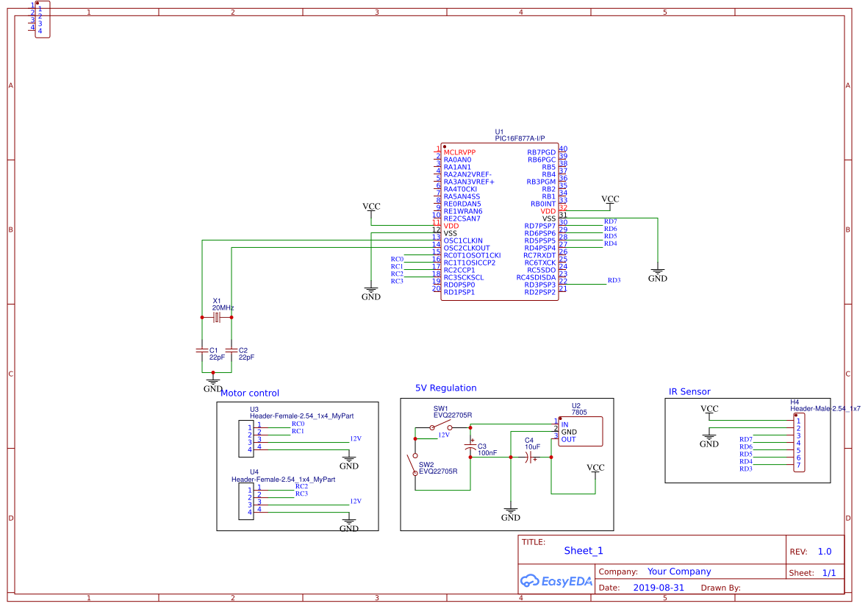
Task: Select the Motor control section title
Action: click(x=250, y=393)
